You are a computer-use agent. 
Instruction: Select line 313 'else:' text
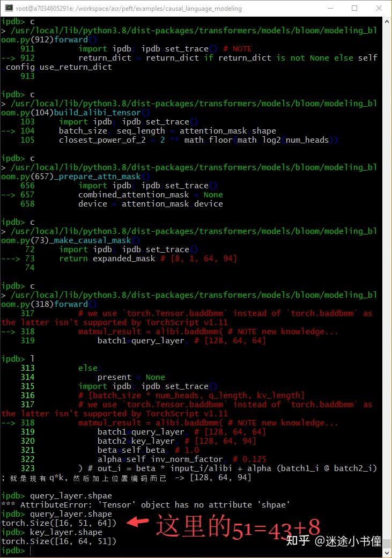pos(90,368)
